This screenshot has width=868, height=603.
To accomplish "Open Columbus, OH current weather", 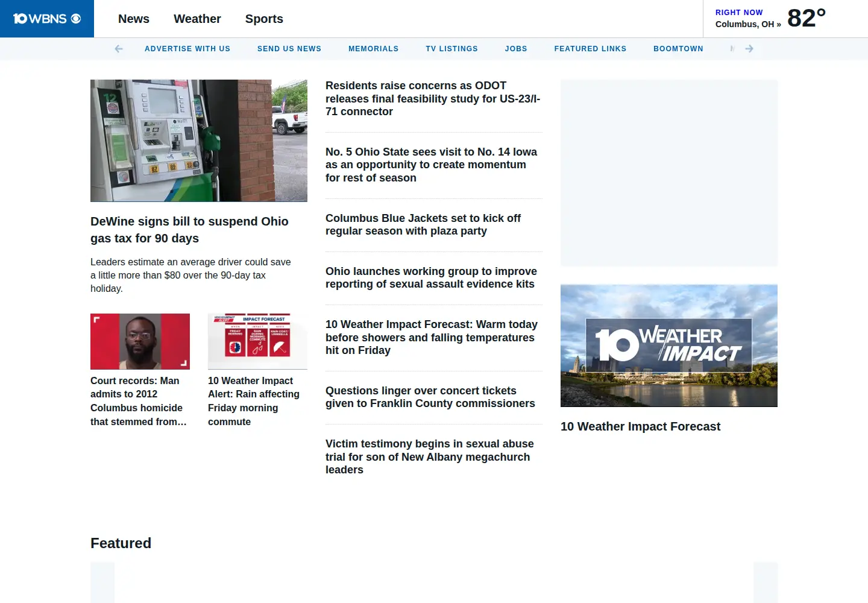I will [x=748, y=24].
